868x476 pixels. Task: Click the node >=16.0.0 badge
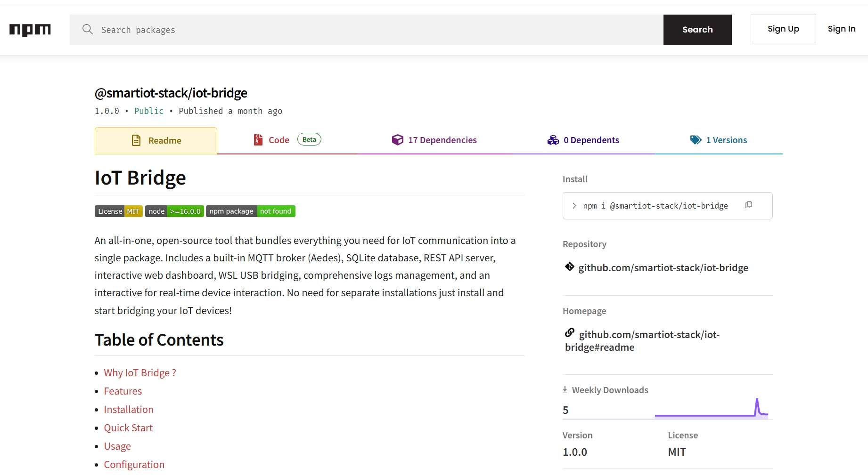point(174,211)
